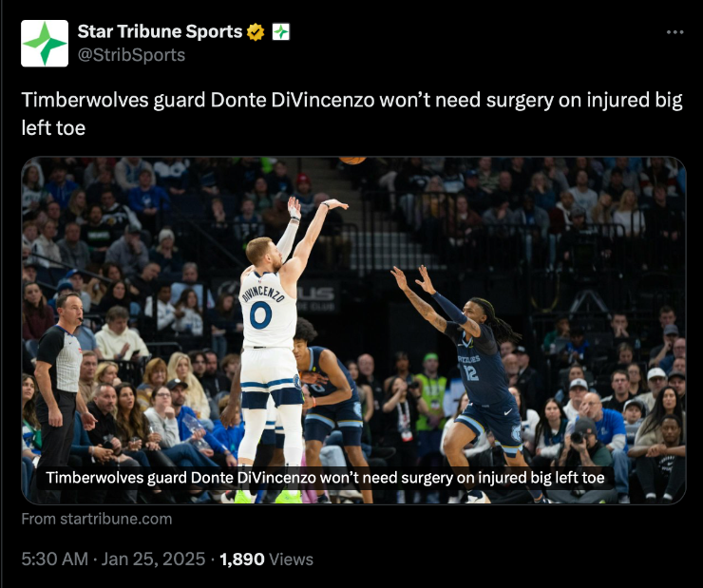This screenshot has height=588, width=703.
Task: Open the three-dot more options menu
Action: 674,32
